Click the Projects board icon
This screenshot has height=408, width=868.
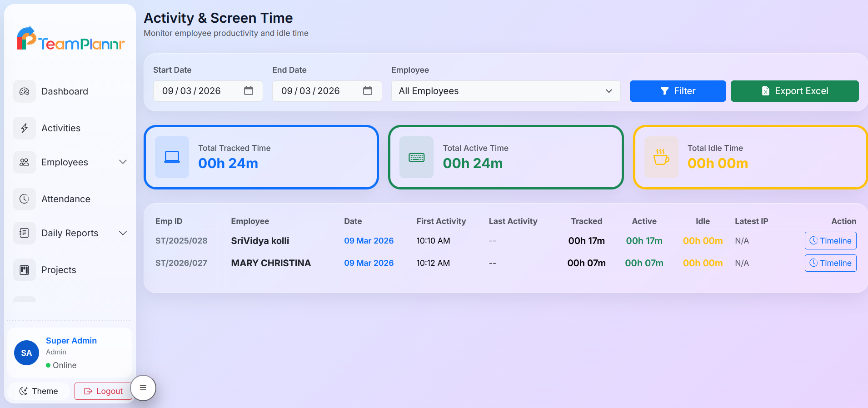tap(25, 270)
